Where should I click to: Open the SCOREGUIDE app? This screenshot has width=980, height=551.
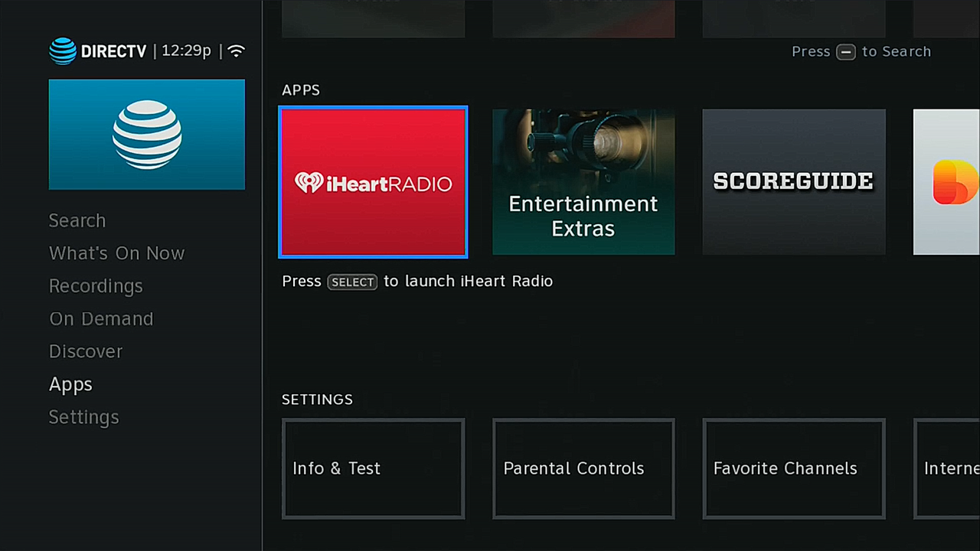point(793,181)
